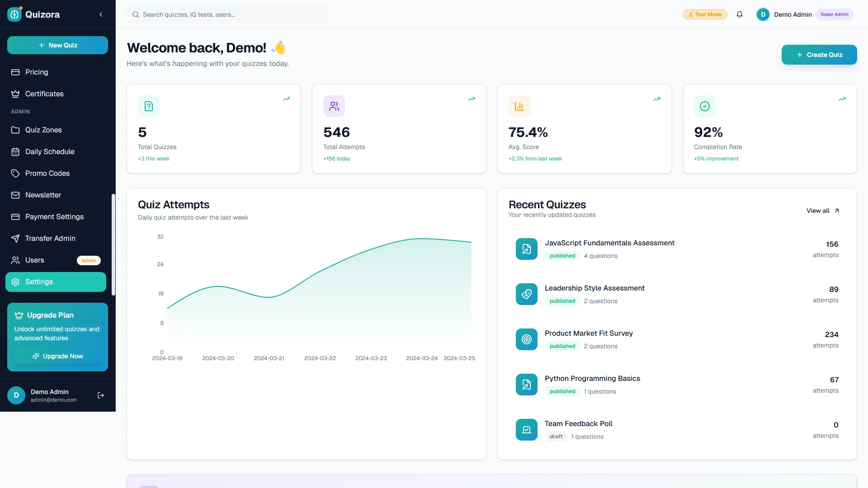The height and width of the screenshot is (488, 868).
Task: Open Leadership Style Assessment quiz
Action: coord(677,294)
